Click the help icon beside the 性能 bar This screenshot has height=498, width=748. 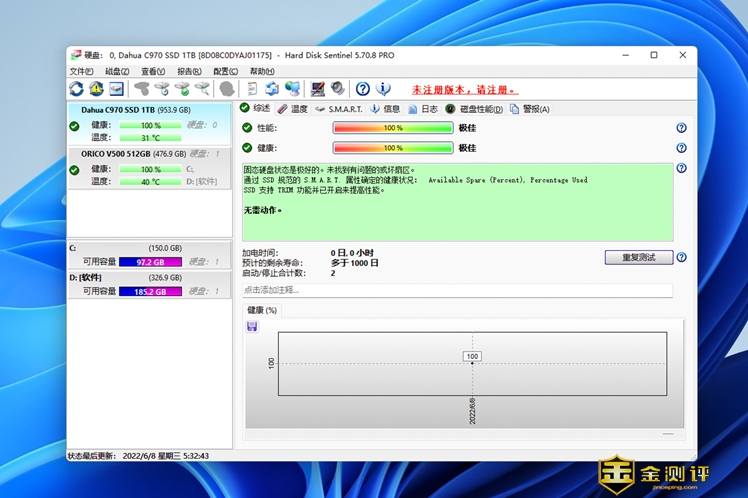pos(681,128)
